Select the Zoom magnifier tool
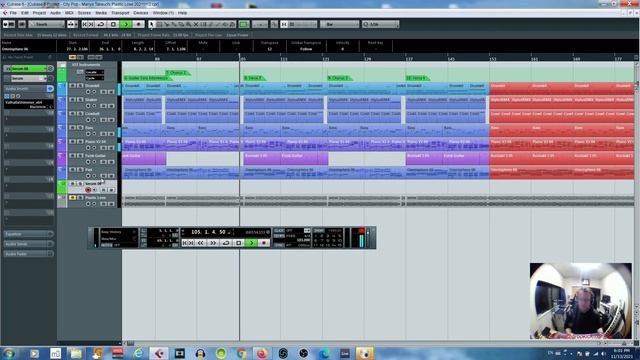 click(x=189, y=24)
